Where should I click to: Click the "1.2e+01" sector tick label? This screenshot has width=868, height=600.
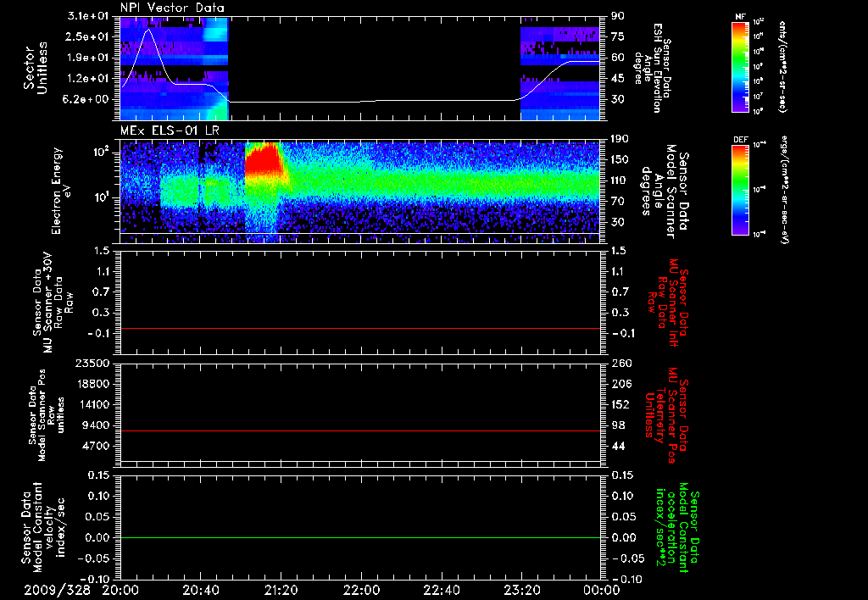pos(89,79)
